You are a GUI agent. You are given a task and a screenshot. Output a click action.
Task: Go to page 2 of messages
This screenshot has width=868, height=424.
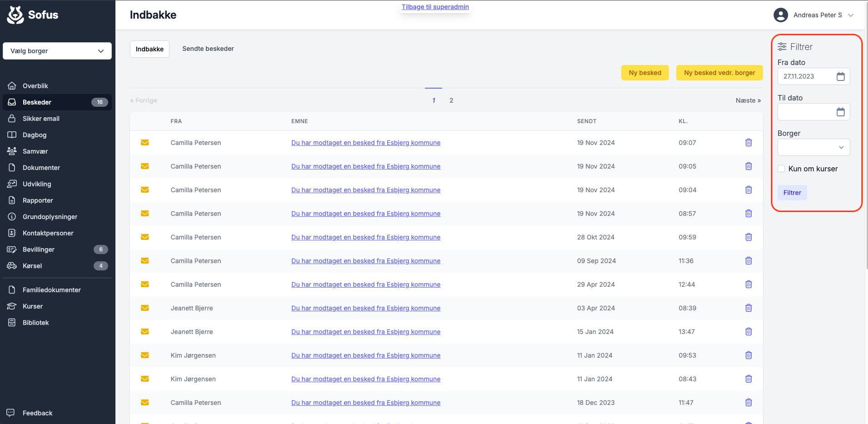click(x=451, y=100)
